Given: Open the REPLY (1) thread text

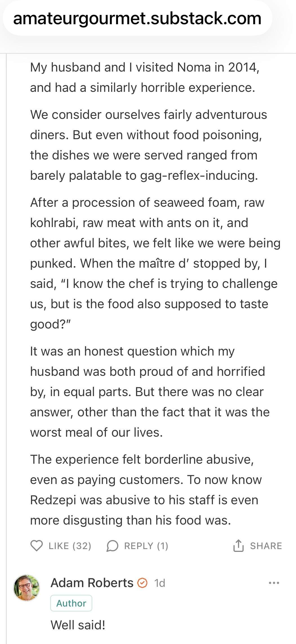Looking at the screenshot, I should [146, 546].
